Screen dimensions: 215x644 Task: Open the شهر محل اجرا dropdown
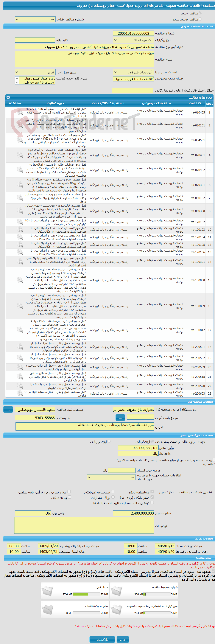(x=35, y=72)
